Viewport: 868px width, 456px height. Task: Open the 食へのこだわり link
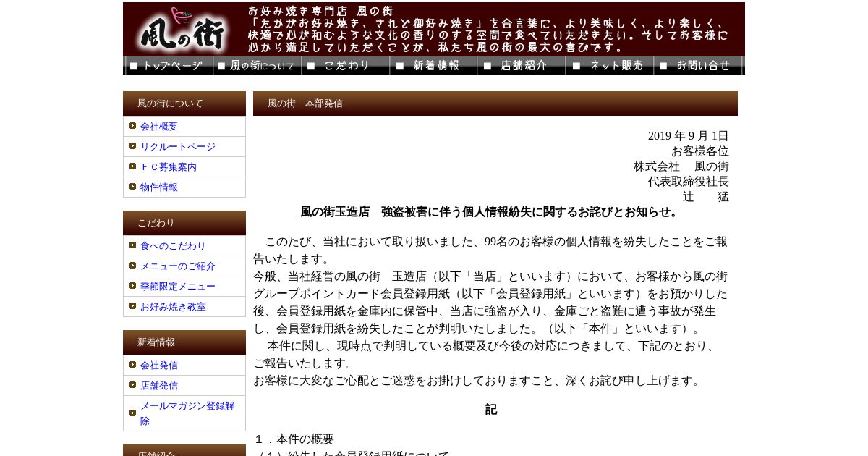[173, 246]
